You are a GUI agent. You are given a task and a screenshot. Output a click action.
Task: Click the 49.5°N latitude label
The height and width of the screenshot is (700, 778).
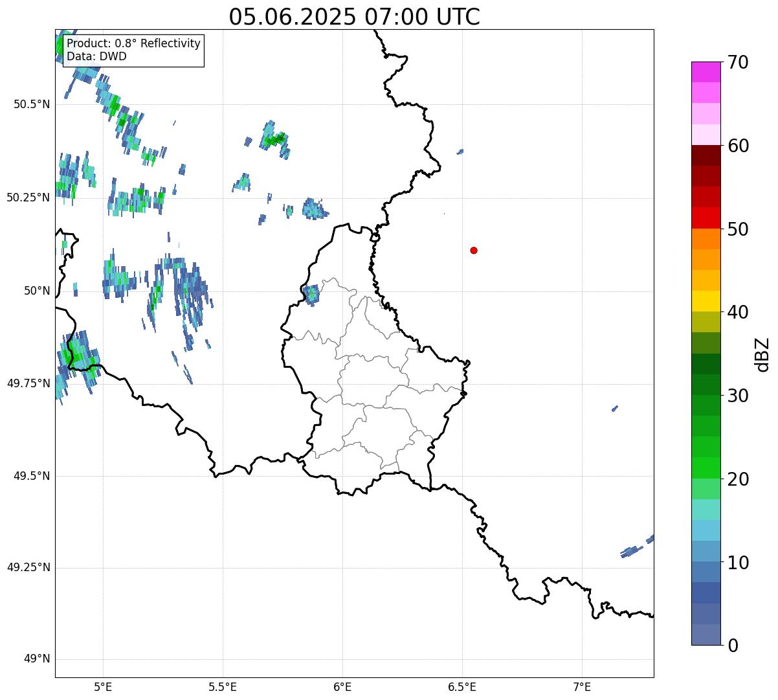(x=31, y=476)
